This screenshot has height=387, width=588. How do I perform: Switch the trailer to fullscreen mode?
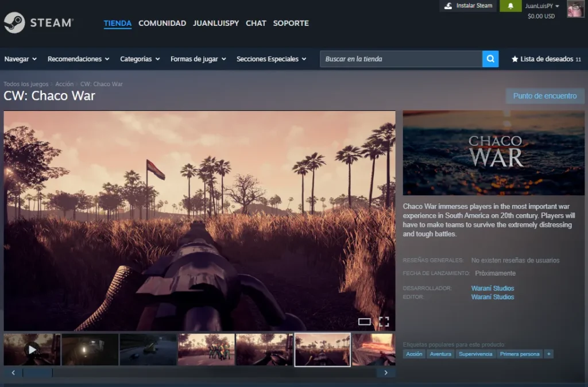coord(384,322)
